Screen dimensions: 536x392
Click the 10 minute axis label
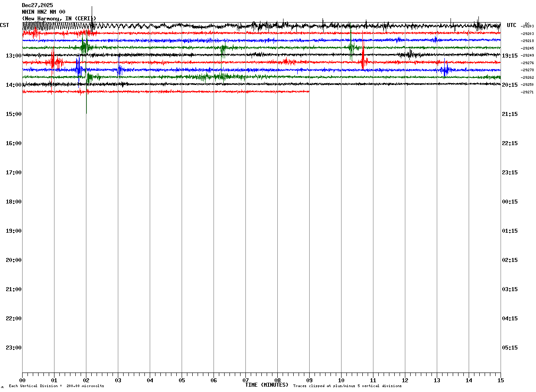pyautogui.click(x=341, y=380)
